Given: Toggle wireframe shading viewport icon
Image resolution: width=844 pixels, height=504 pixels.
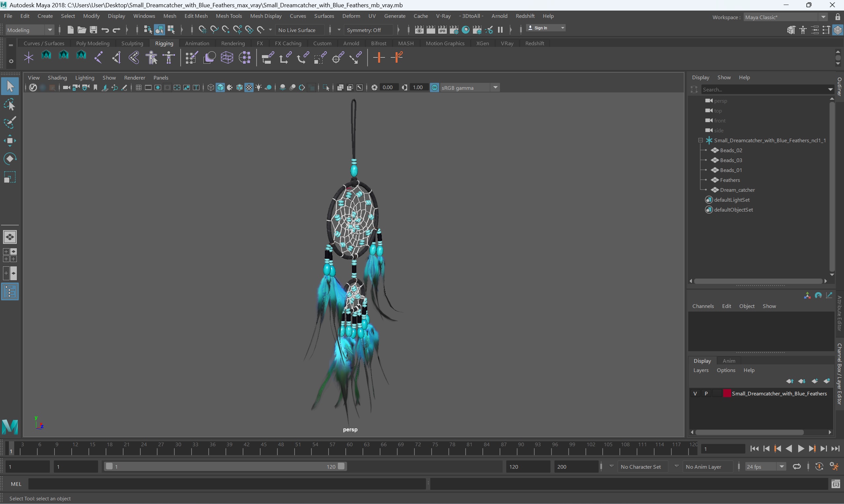Looking at the screenshot, I should (x=211, y=87).
